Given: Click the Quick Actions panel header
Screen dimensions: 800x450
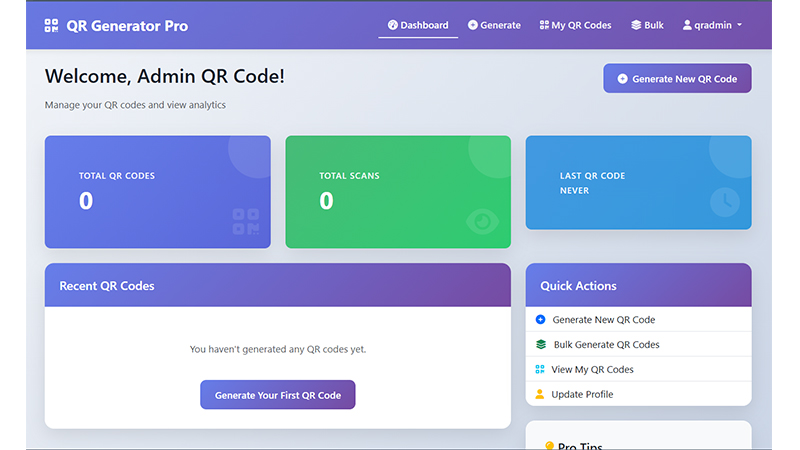Looking at the screenshot, I should tap(638, 285).
